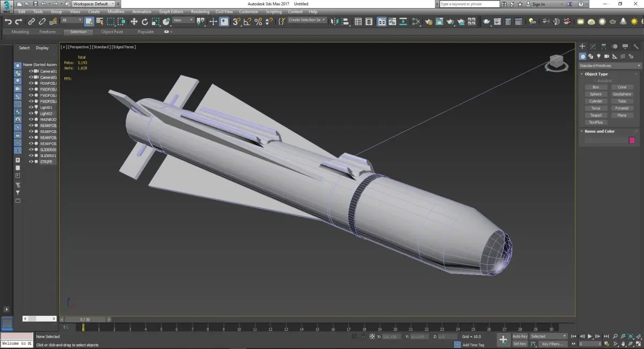Image resolution: width=644 pixels, height=349 pixels.
Task: Click the scene explorer horizontal scrollbar
Action: point(39,318)
